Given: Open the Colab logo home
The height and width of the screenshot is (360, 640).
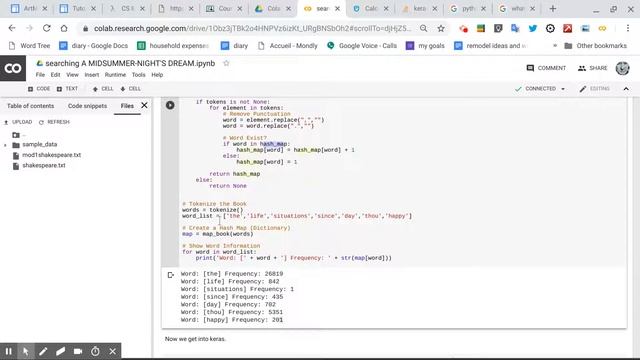Looking at the screenshot, I should click(x=13, y=68).
